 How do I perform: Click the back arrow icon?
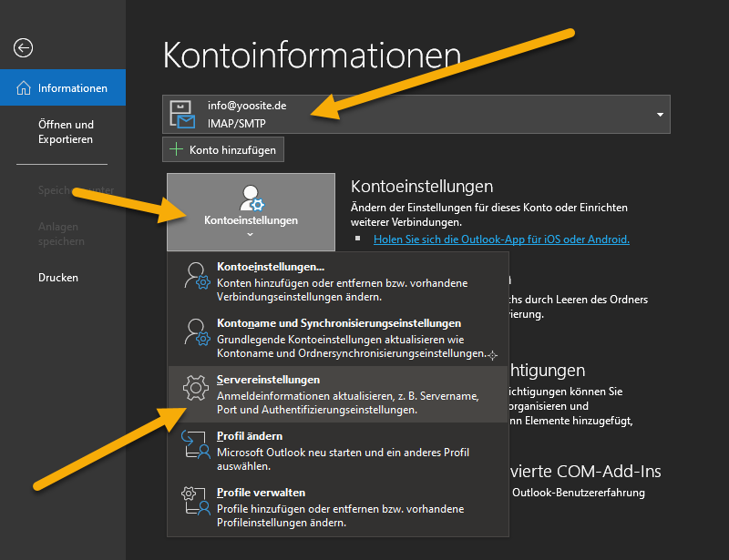click(23, 48)
